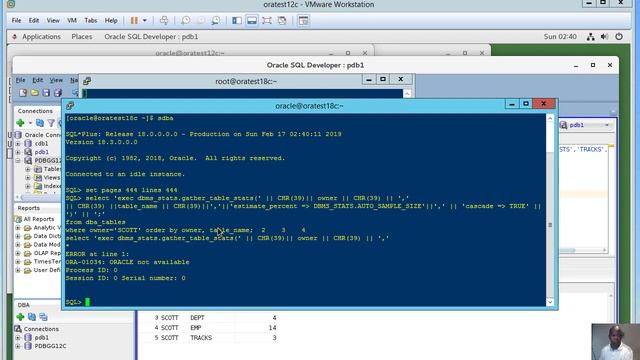Open the GNOME Applications menu
The image size is (640, 360).
coord(41,37)
